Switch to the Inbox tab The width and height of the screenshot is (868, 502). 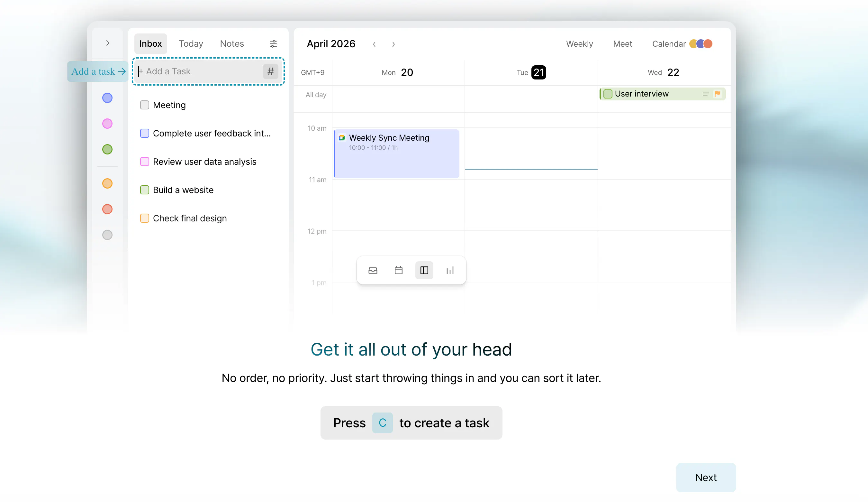click(150, 44)
